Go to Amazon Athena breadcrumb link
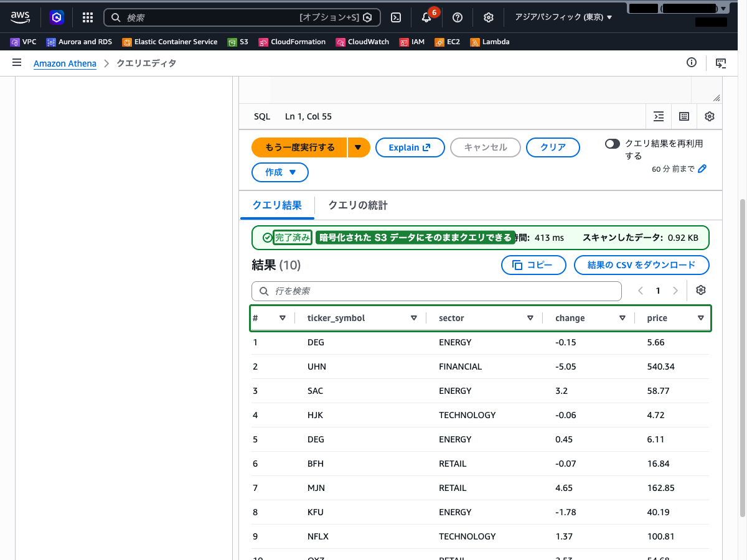 (65, 63)
